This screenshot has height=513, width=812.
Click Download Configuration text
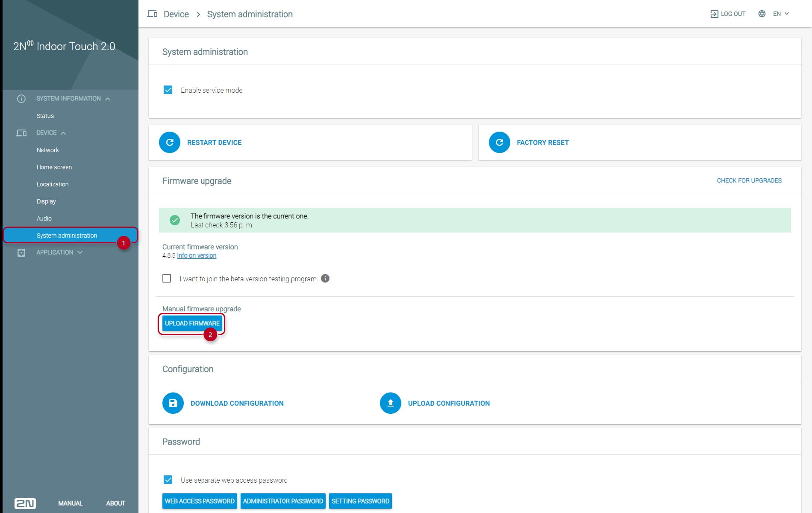237,403
